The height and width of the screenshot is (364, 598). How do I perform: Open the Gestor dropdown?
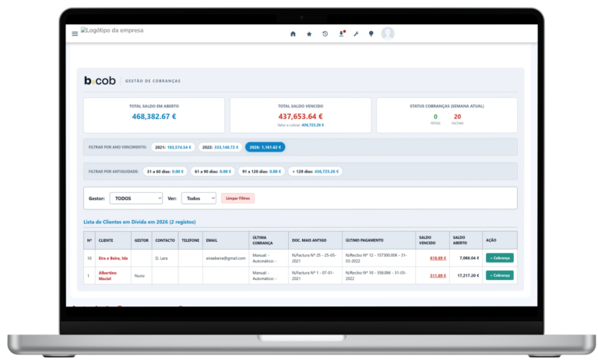[x=136, y=198]
